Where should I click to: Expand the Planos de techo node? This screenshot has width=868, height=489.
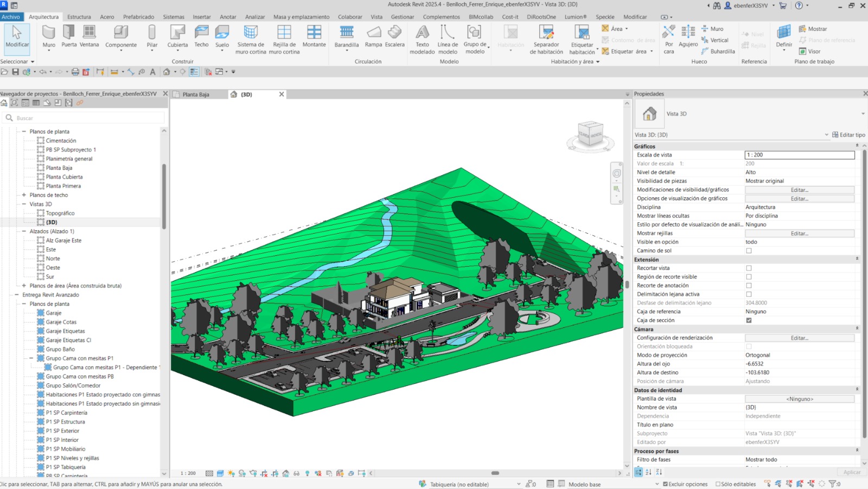pyautogui.click(x=24, y=195)
